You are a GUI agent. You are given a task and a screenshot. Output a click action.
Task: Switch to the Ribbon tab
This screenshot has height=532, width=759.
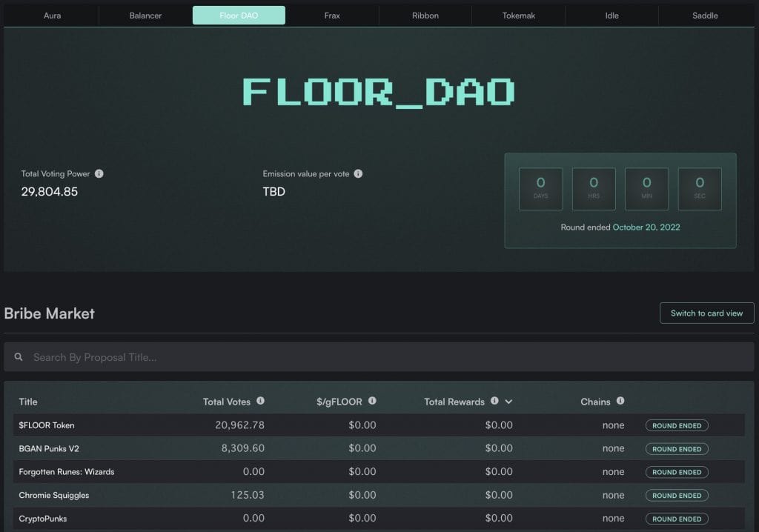(x=425, y=16)
